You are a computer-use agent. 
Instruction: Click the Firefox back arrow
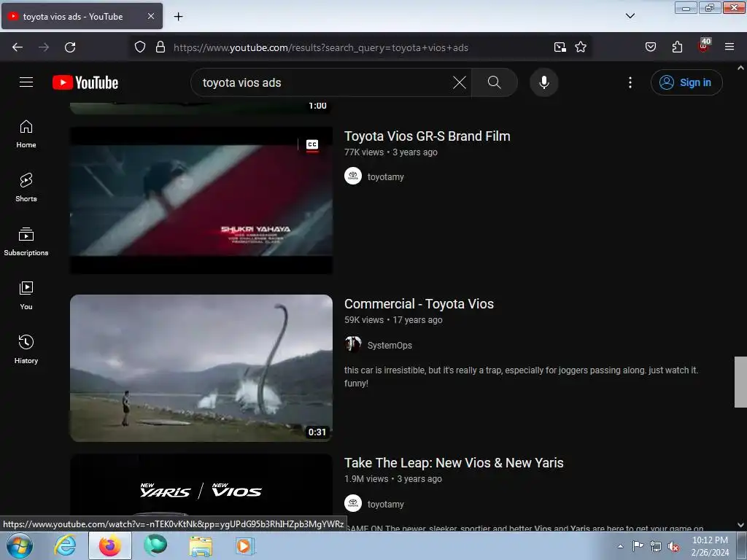[x=18, y=47]
